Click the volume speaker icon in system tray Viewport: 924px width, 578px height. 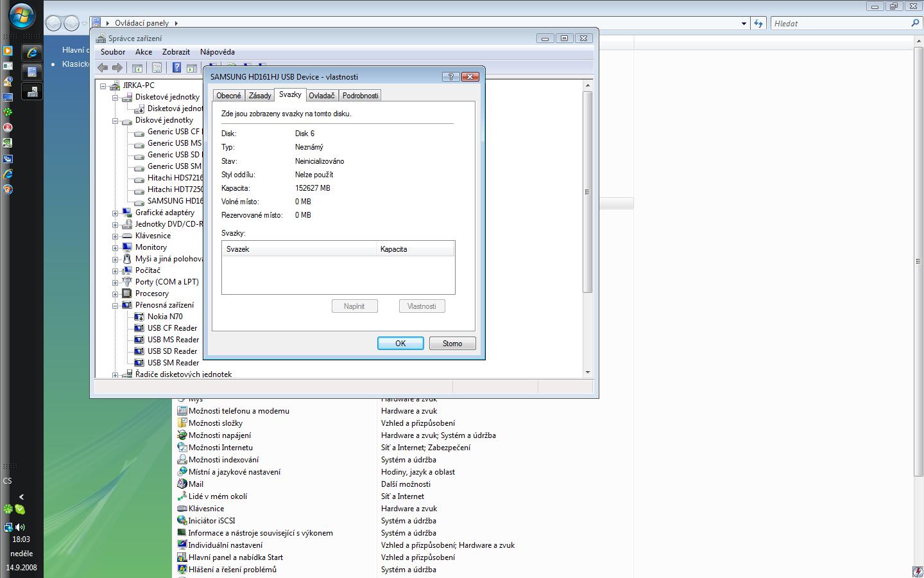point(20,527)
